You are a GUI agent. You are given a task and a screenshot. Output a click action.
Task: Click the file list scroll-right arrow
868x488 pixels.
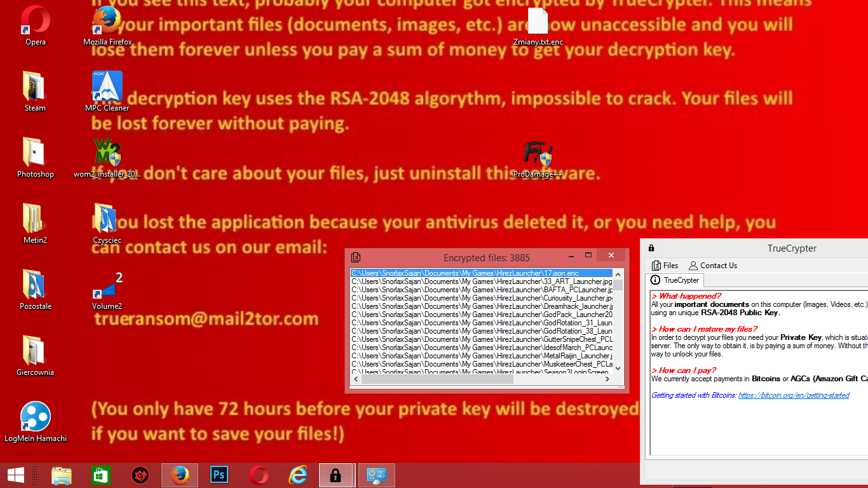608,379
